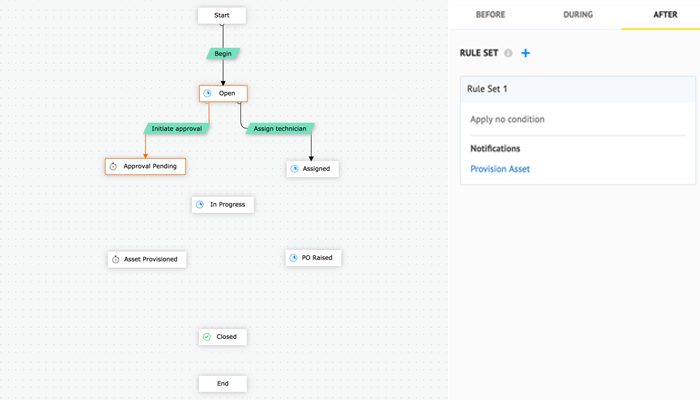The width and height of the screenshot is (700, 400).
Task: Click the Apply no condition text
Action: (508, 119)
